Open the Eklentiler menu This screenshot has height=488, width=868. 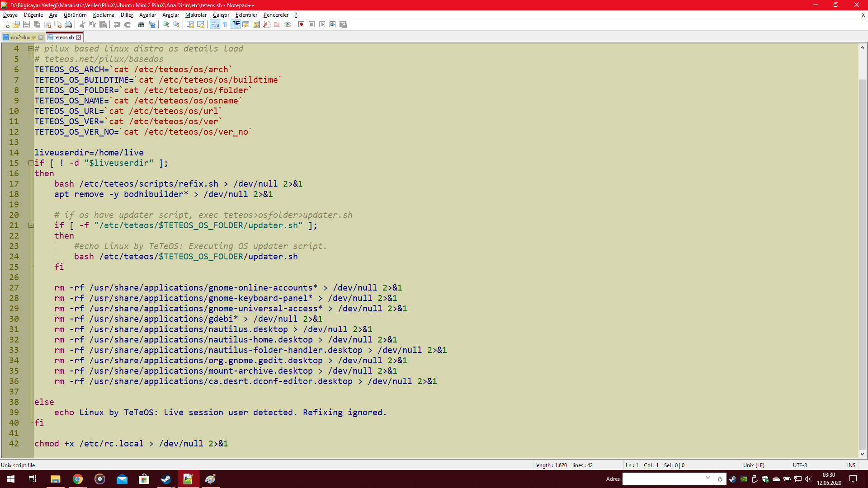(x=246, y=15)
